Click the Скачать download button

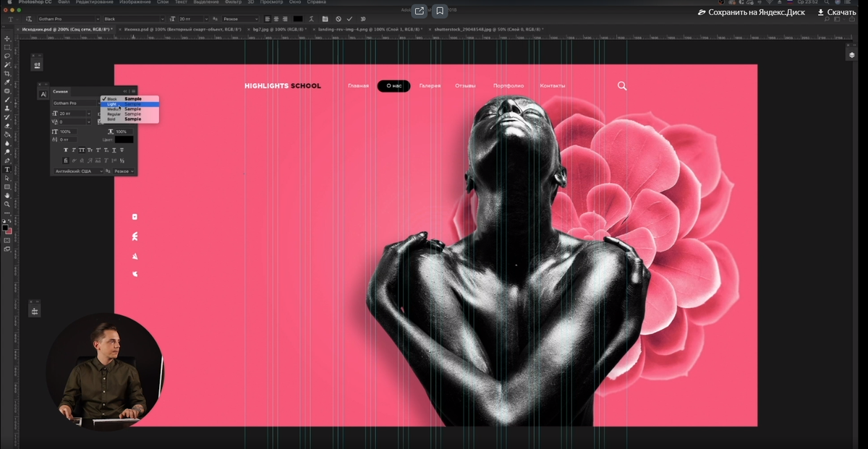837,12
